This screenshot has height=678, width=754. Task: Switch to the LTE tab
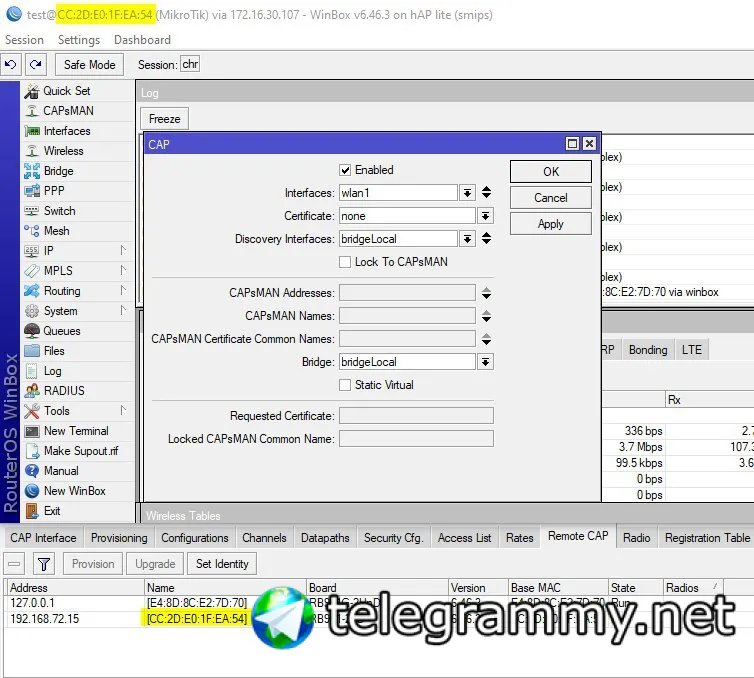pyautogui.click(x=691, y=350)
